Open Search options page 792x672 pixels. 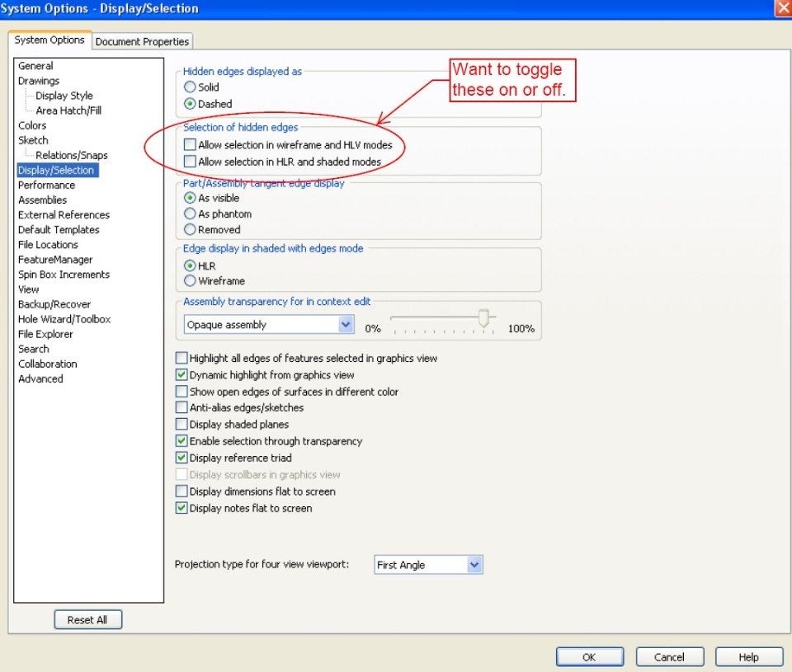pos(33,349)
